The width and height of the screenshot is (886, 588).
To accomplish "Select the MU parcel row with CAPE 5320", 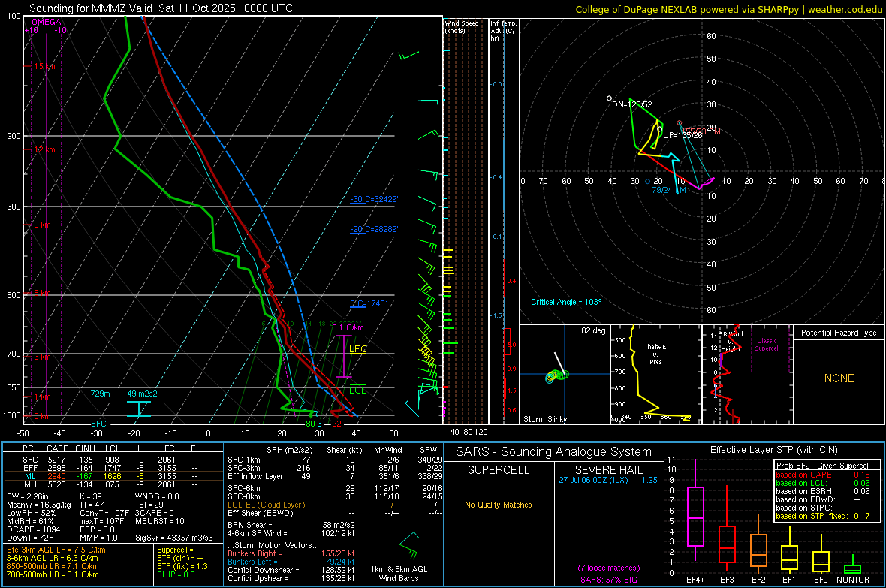I will click(x=113, y=484).
